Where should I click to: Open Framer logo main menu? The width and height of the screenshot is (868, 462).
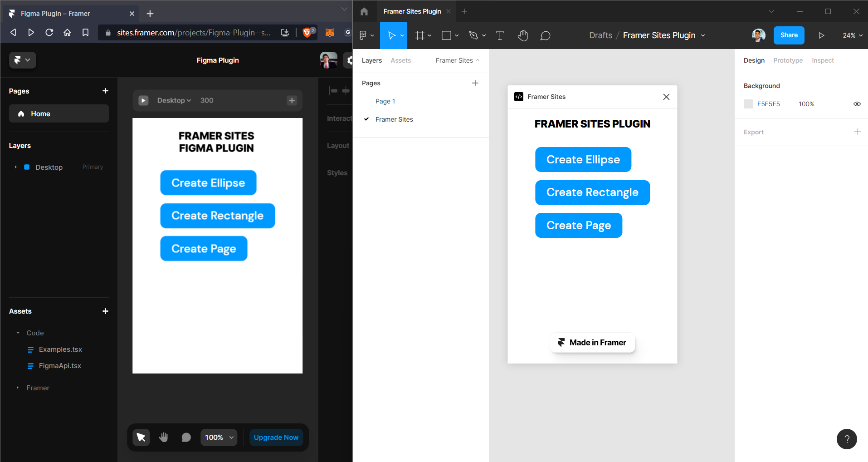(x=22, y=60)
